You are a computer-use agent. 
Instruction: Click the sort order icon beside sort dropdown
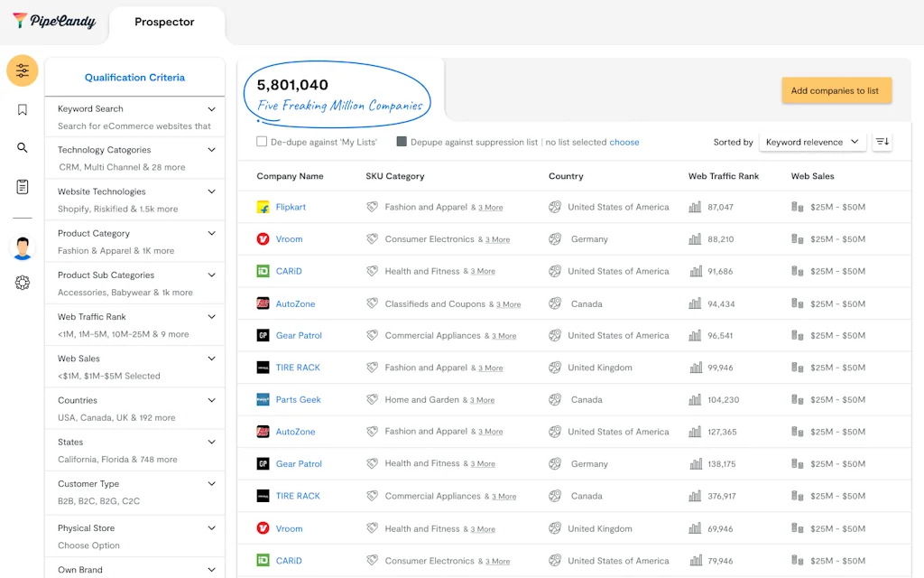coord(882,142)
